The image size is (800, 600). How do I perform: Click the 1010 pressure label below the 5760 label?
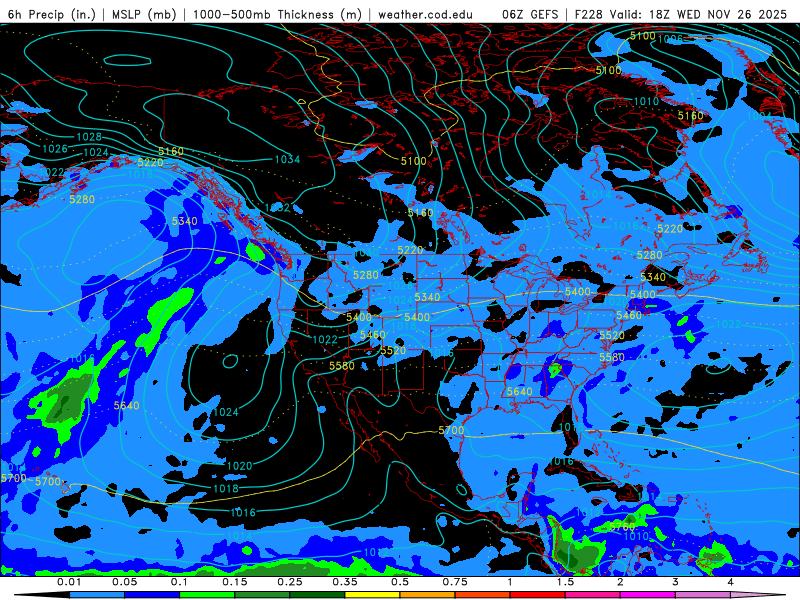tap(636, 536)
